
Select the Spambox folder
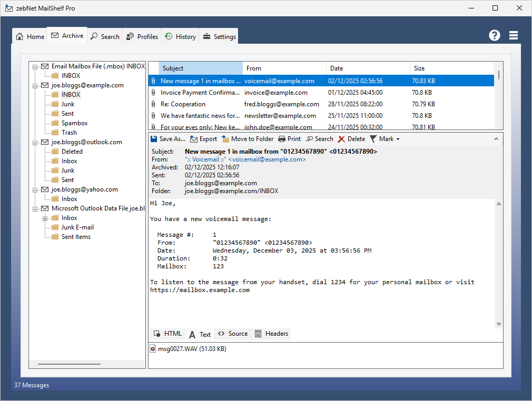(x=74, y=123)
